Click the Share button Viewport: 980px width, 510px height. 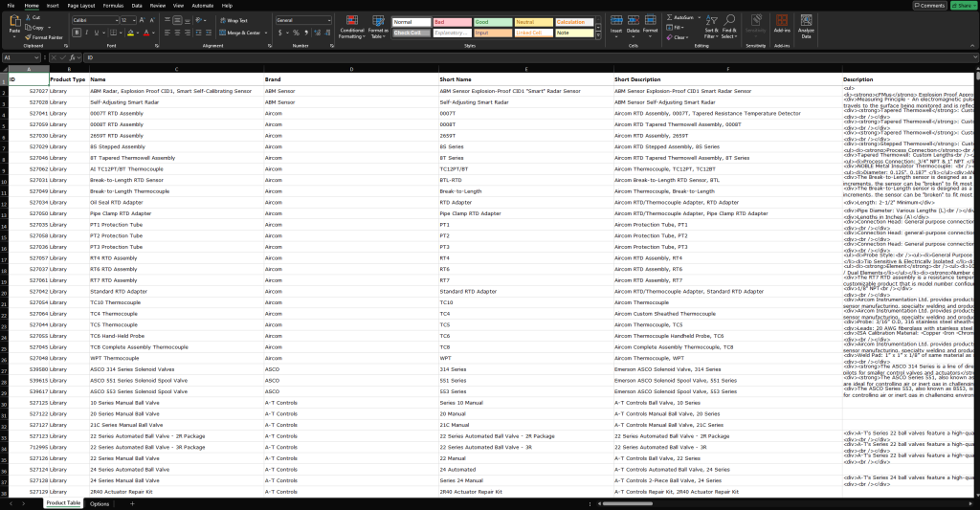pos(961,6)
